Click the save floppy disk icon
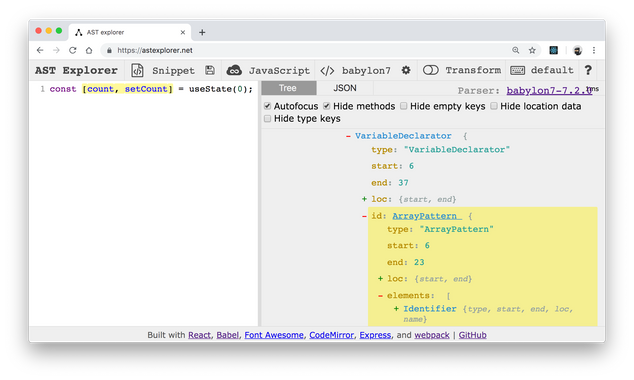 coord(210,70)
